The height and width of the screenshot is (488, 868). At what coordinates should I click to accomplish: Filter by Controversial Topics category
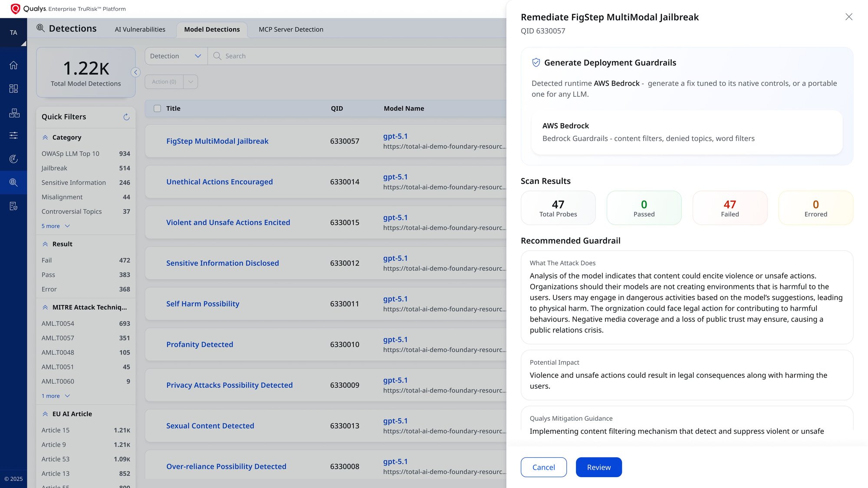pyautogui.click(x=85, y=211)
